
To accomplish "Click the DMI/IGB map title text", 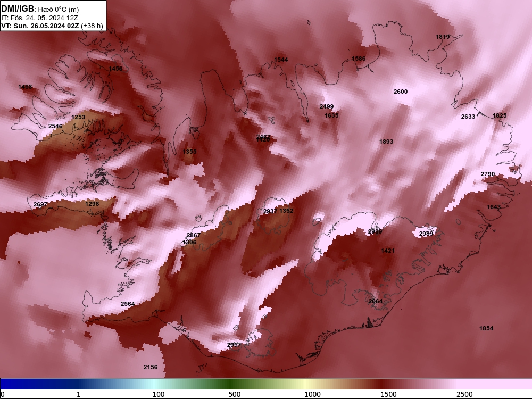I will pos(18,9).
